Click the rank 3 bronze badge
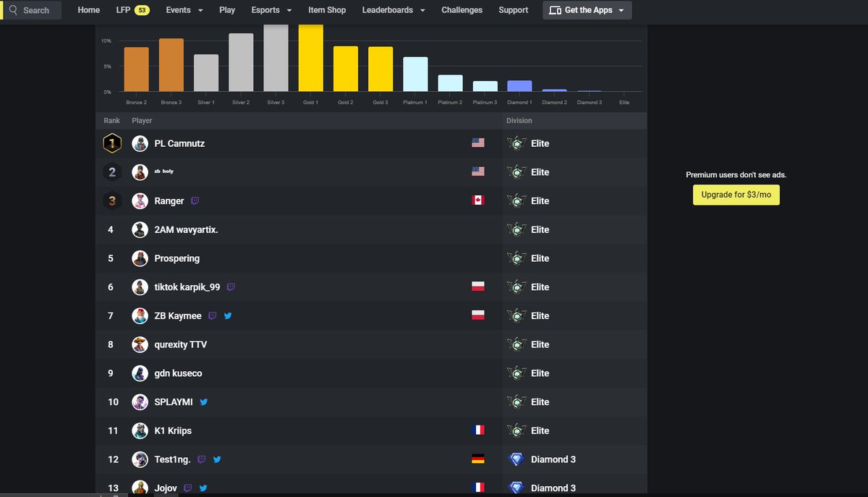The width and height of the screenshot is (868, 497). (x=111, y=201)
